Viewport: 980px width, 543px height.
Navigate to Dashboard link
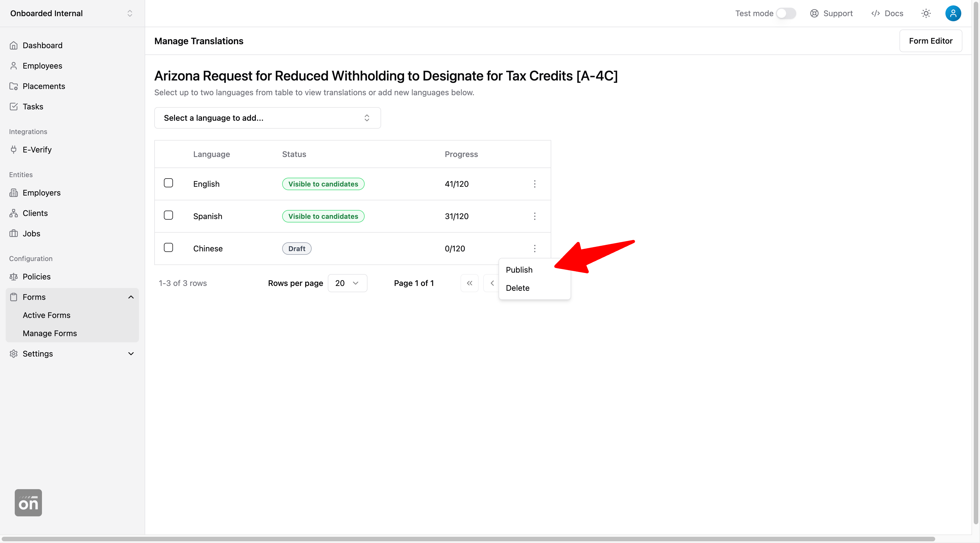[43, 45]
